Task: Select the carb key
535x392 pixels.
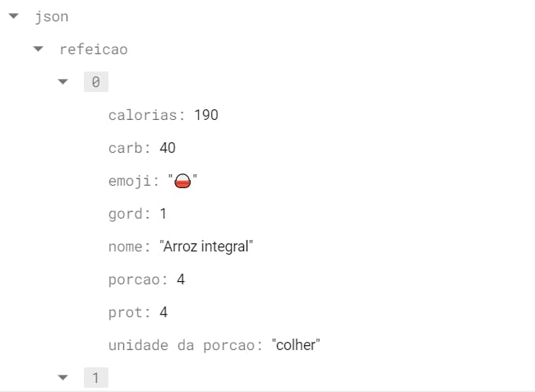Action: (x=128, y=148)
